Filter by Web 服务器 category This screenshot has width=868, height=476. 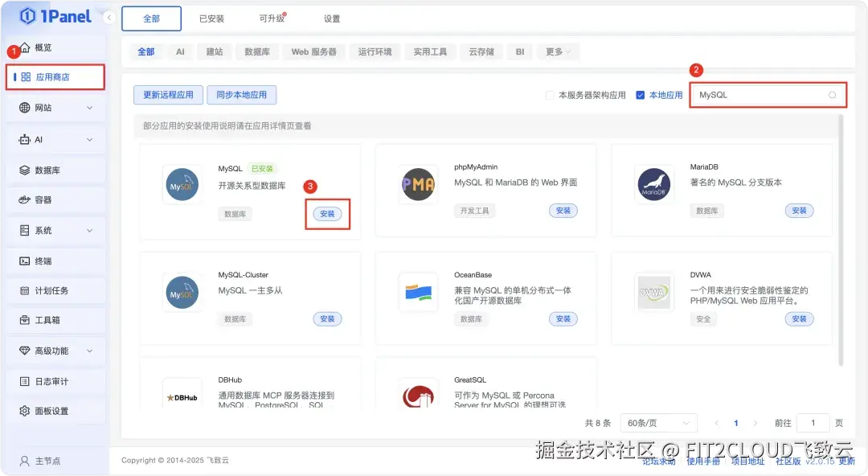pyautogui.click(x=314, y=51)
